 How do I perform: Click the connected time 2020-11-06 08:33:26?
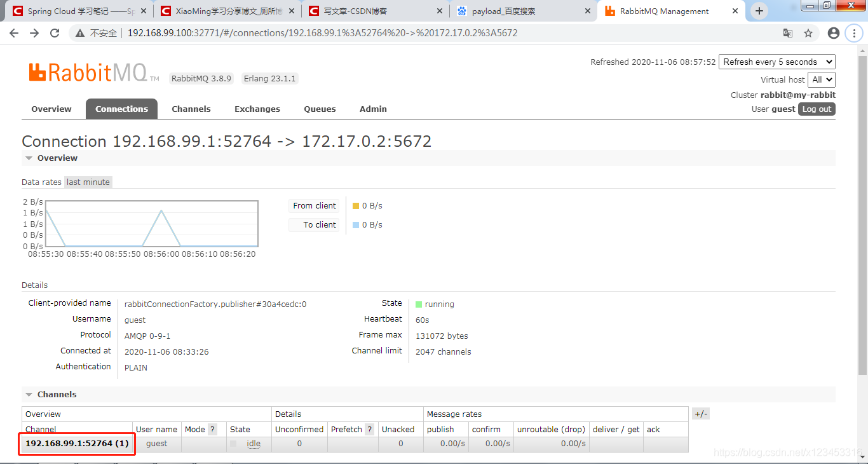[x=166, y=351]
